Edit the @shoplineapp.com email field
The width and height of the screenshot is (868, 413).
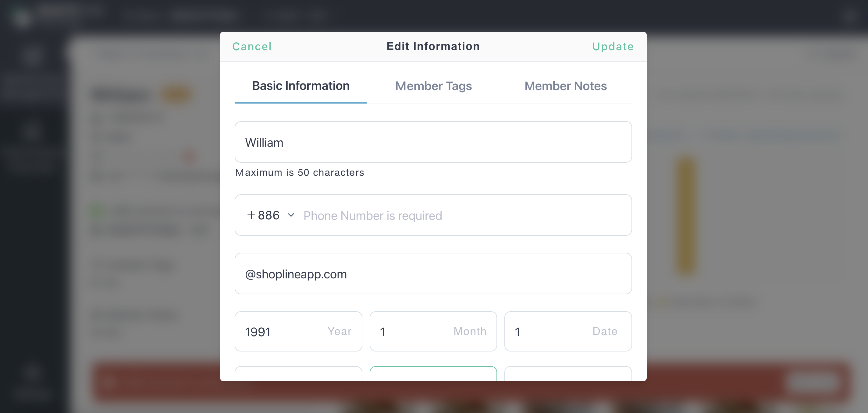(x=433, y=274)
